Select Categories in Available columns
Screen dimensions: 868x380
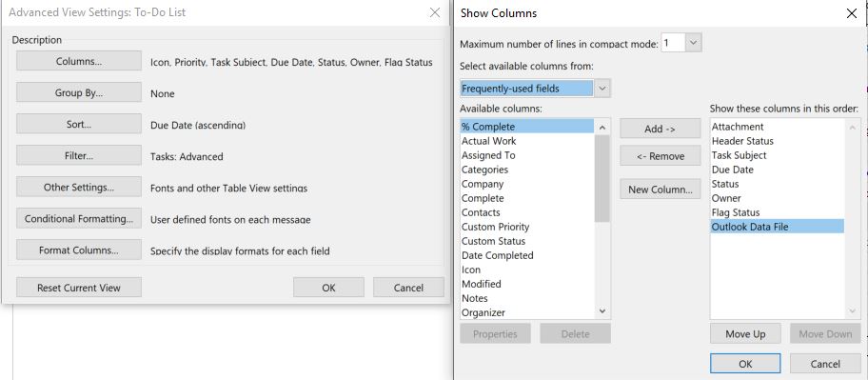tap(527, 170)
